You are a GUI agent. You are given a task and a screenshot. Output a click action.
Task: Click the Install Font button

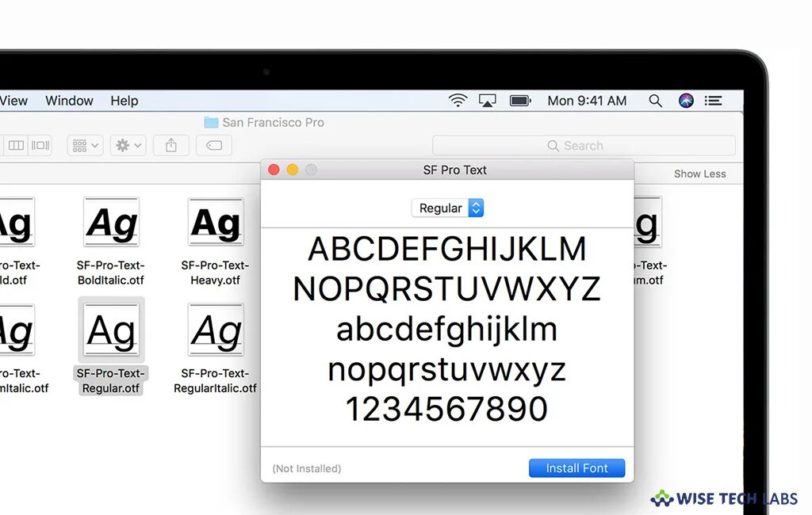[576, 468]
